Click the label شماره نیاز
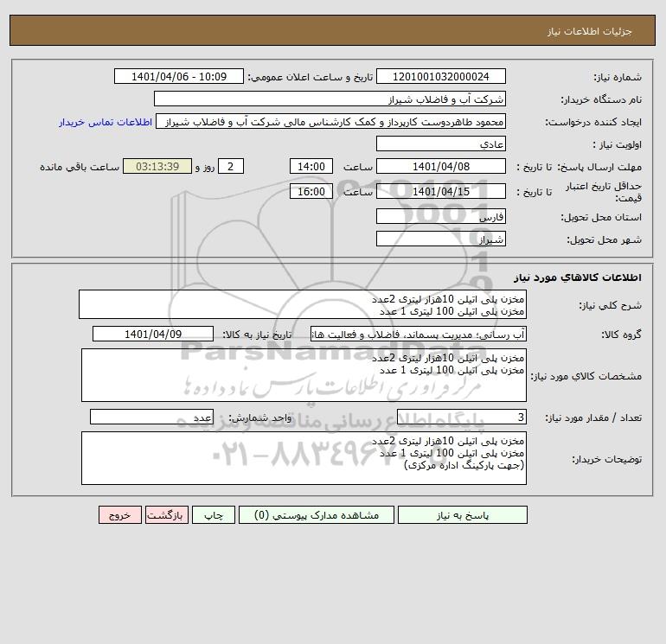This screenshot has height=644, width=666. coord(618,77)
